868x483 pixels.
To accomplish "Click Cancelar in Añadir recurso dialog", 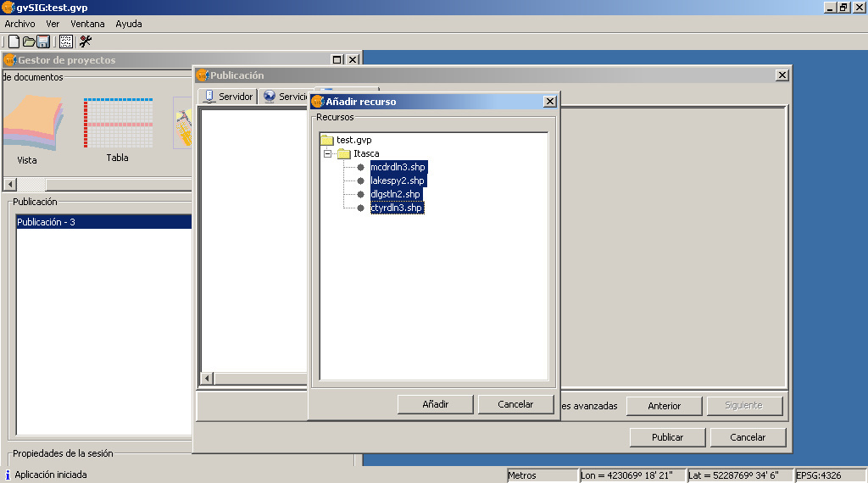I will [515, 404].
